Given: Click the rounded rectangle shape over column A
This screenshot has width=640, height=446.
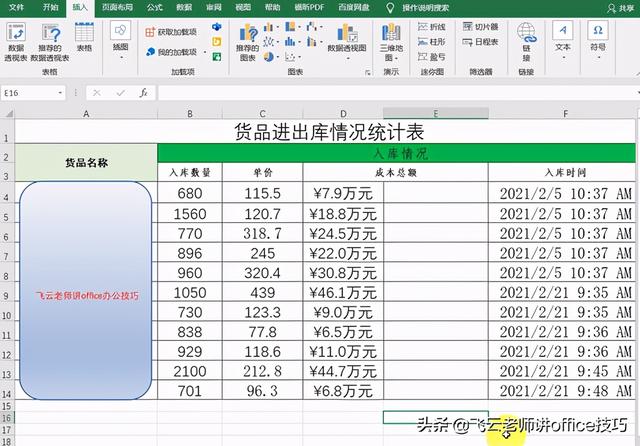Looking at the screenshot, I should [x=86, y=291].
